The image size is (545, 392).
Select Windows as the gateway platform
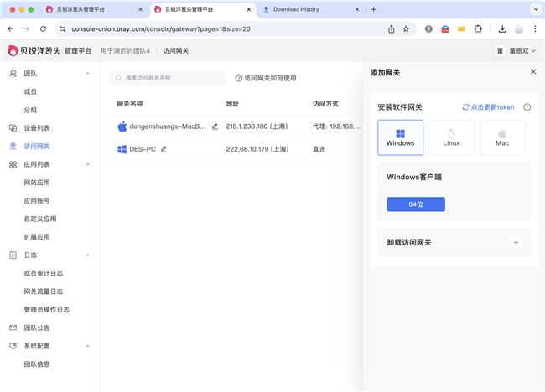click(400, 137)
